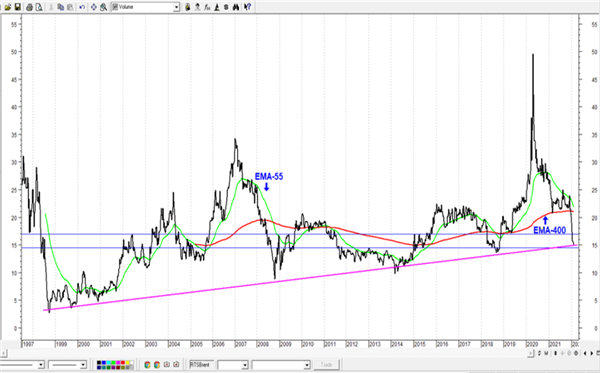Click the first red camera icon in bottom toolbar

point(167,365)
